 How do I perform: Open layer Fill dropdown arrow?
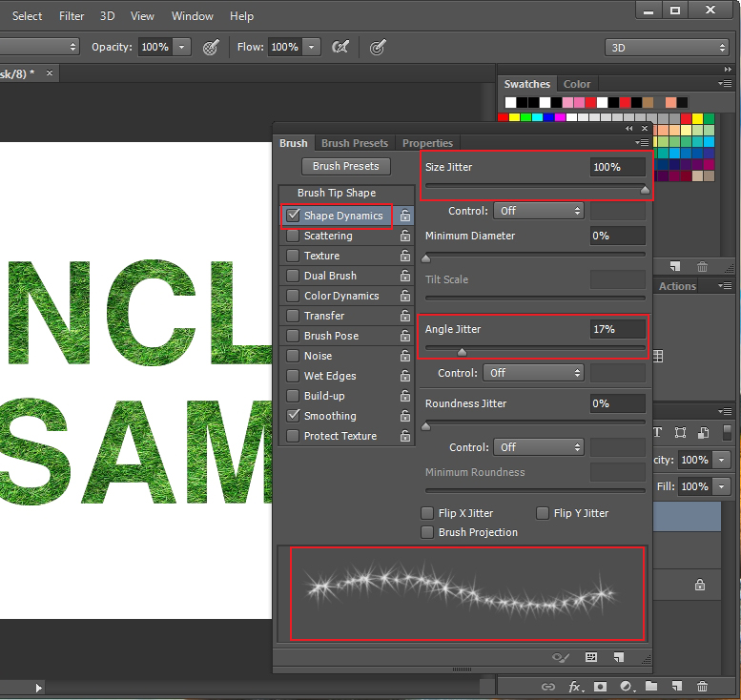[722, 485]
